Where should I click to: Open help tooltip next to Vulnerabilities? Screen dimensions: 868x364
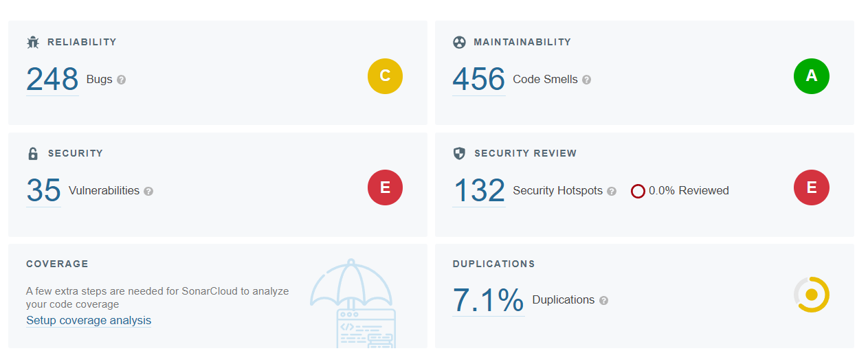click(x=148, y=191)
